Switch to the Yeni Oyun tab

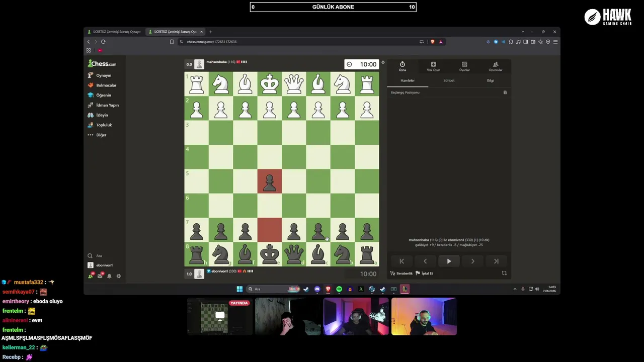433,66
